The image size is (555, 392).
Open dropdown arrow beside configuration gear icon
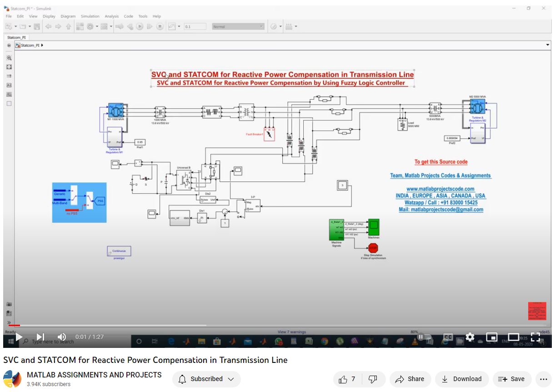coord(97,27)
